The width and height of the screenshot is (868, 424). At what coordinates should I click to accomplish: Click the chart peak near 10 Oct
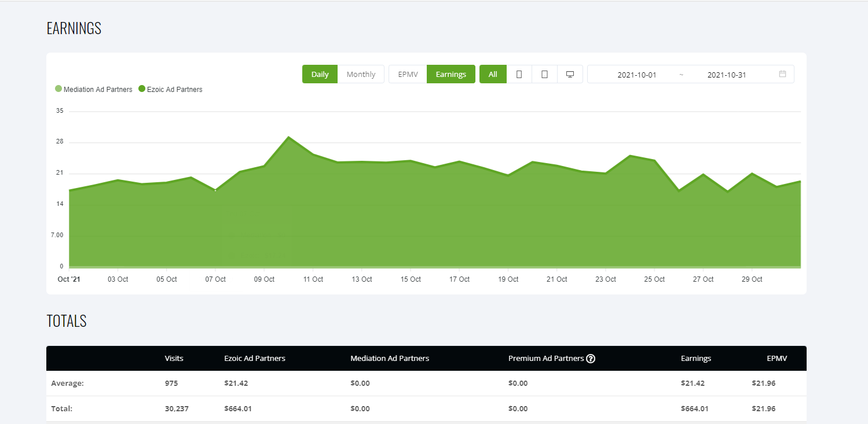(x=288, y=137)
